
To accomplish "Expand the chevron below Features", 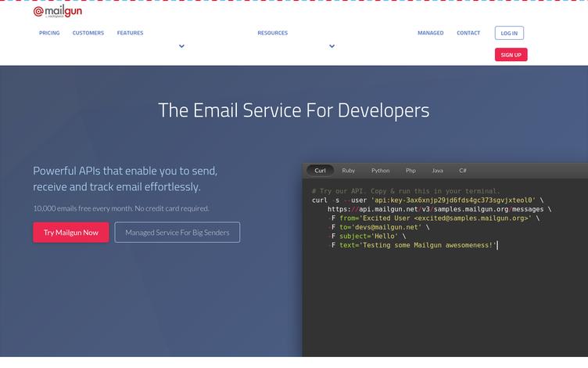I will coord(181,46).
